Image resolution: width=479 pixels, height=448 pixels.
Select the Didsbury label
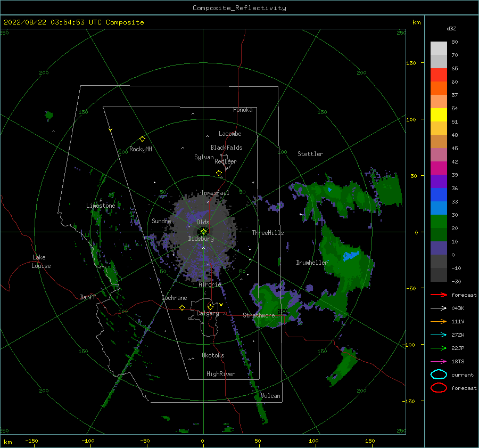(x=201, y=239)
